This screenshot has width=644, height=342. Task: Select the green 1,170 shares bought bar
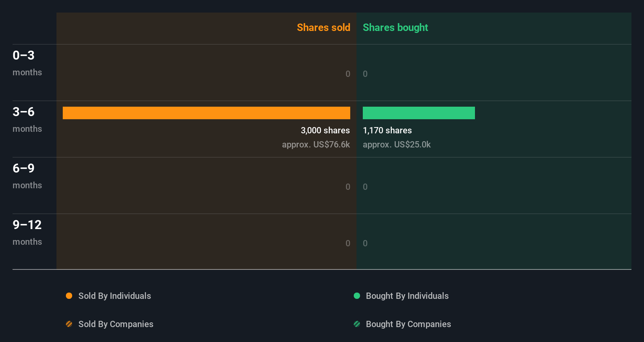tap(419, 113)
